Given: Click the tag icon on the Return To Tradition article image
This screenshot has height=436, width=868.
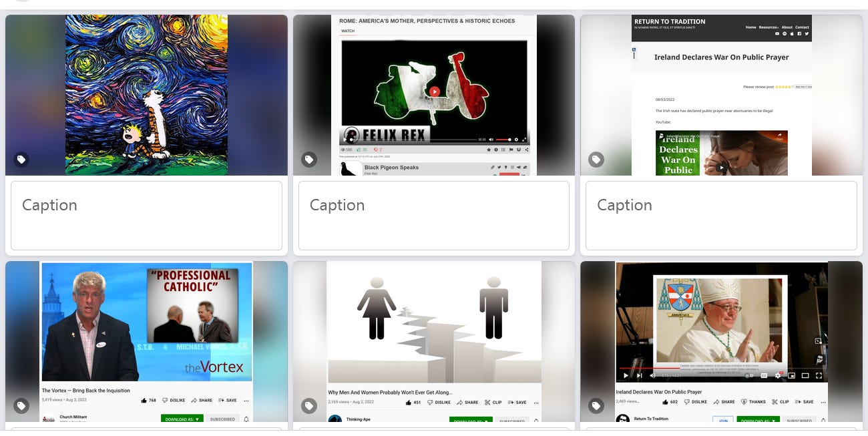Looking at the screenshot, I should [596, 160].
